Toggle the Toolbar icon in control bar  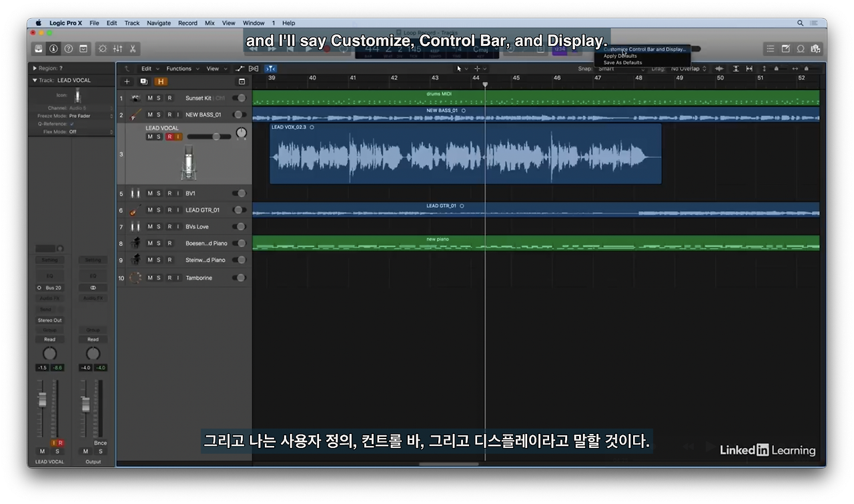pyautogui.click(x=83, y=49)
